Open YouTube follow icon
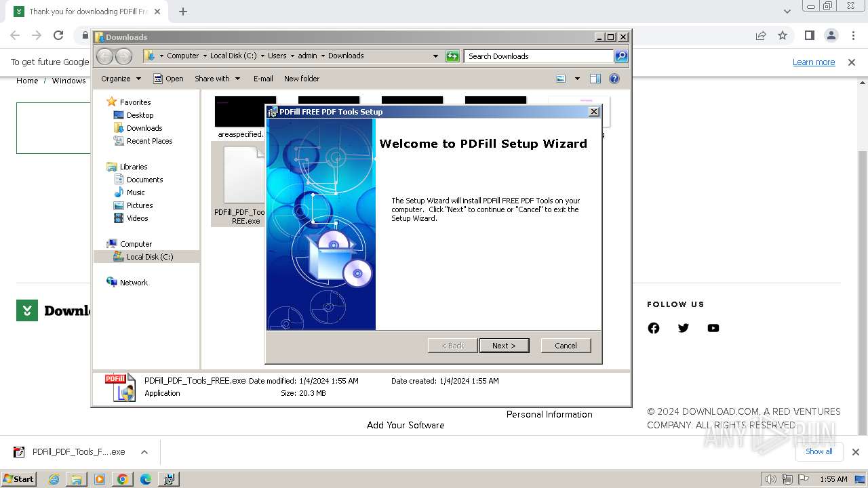This screenshot has height=488, width=868. 713,328
